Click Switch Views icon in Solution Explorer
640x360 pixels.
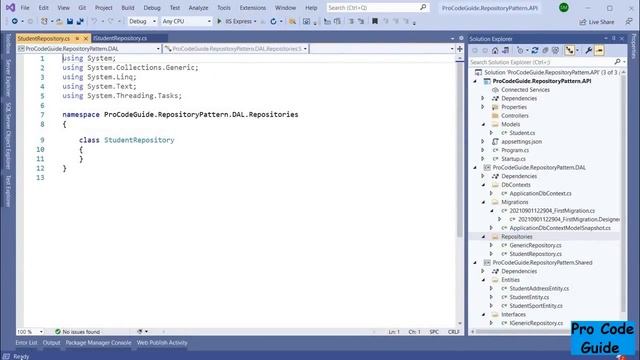[x=505, y=51]
